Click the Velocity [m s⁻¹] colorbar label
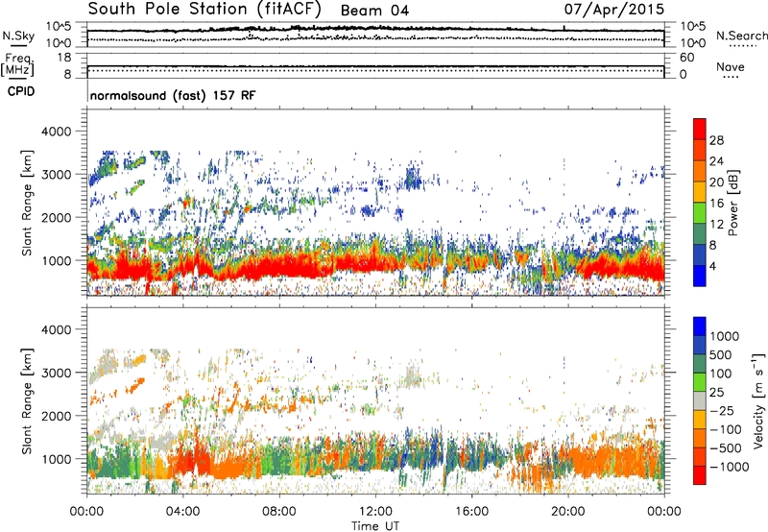Viewport: 768px width, 532px height. [758, 400]
